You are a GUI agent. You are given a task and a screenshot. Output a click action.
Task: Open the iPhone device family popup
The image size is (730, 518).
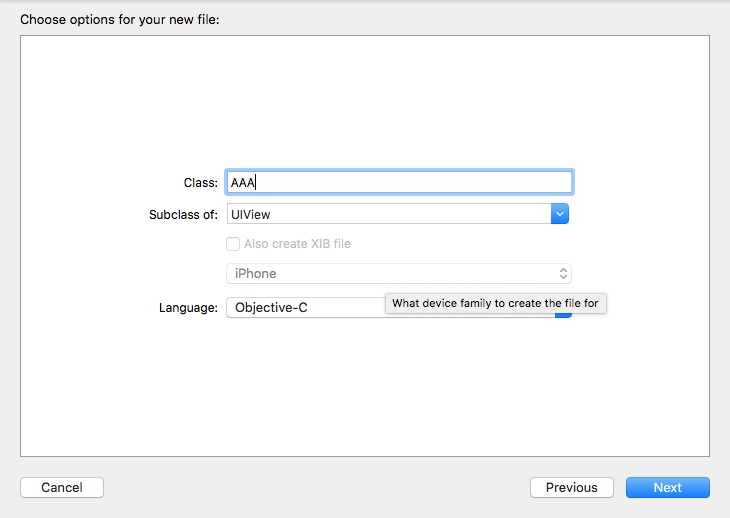coord(399,274)
